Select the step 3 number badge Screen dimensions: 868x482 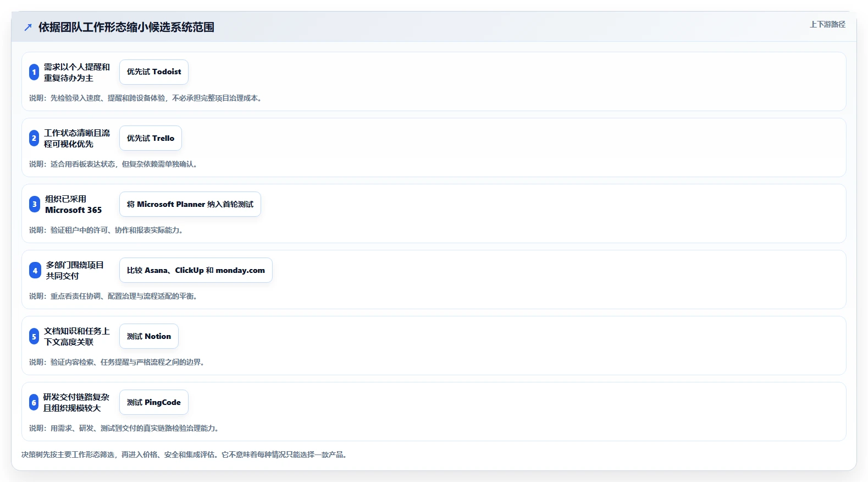pyautogui.click(x=35, y=204)
